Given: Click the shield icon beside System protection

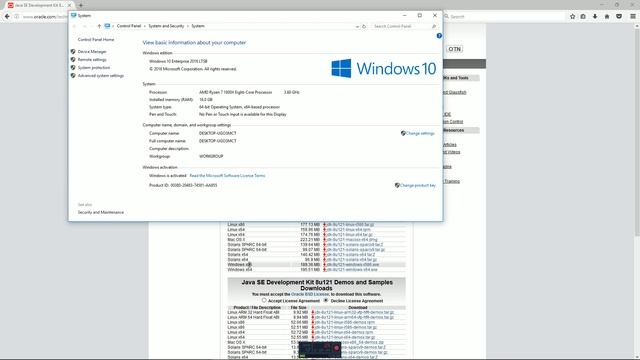Looking at the screenshot, I should 73,67.
